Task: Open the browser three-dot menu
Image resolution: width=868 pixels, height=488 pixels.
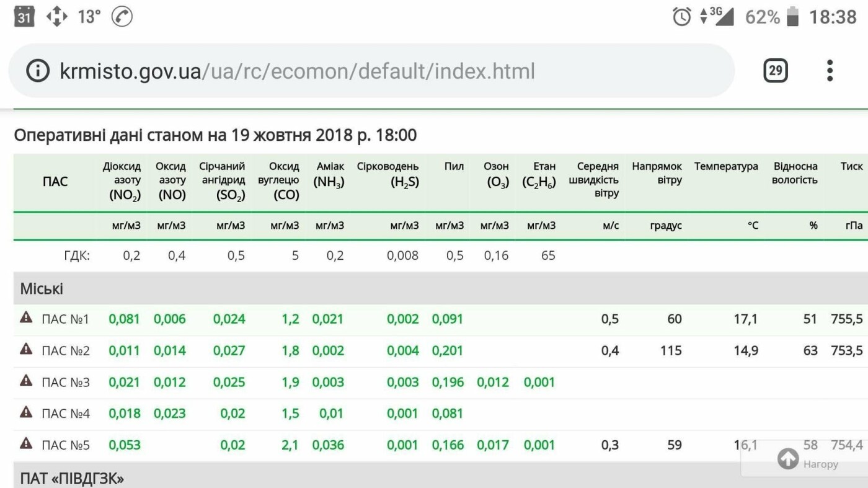Action: (830, 71)
